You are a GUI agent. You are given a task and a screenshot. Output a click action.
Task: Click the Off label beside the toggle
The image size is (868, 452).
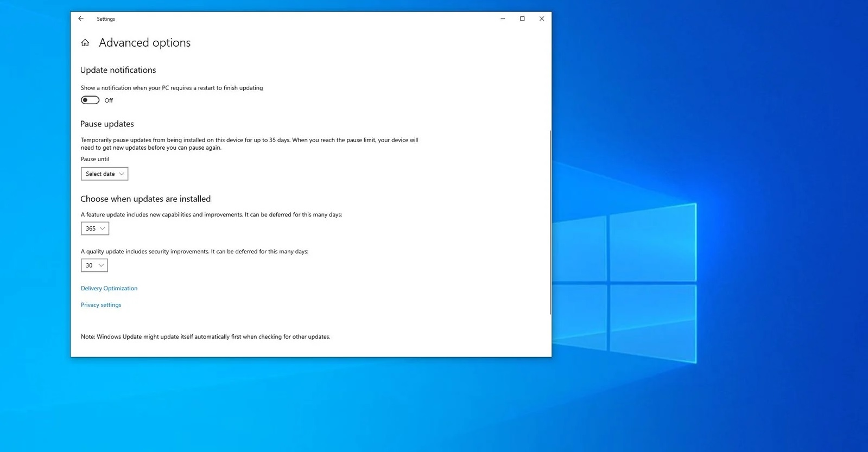click(x=109, y=100)
